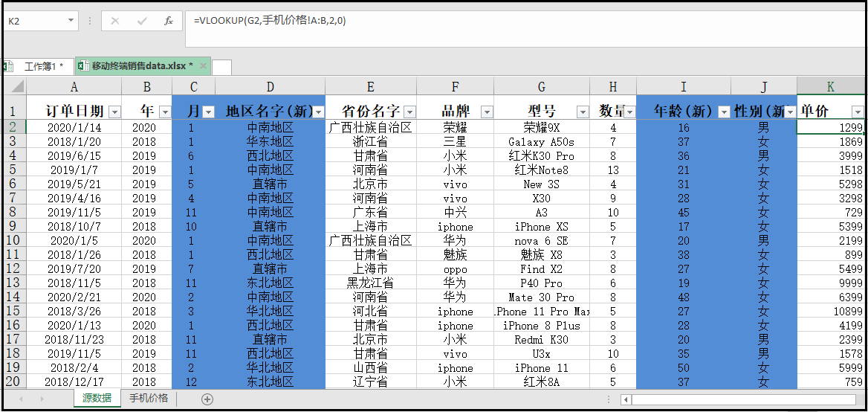The height and width of the screenshot is (412, 868).
Task: Select column A header
Action: 74,86
